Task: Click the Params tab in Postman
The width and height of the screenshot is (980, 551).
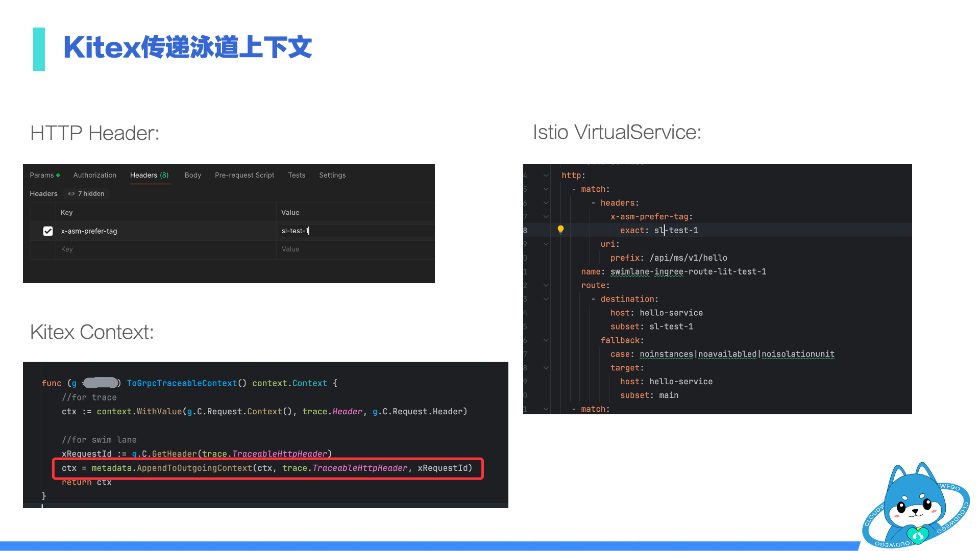Action: (42, 175)
